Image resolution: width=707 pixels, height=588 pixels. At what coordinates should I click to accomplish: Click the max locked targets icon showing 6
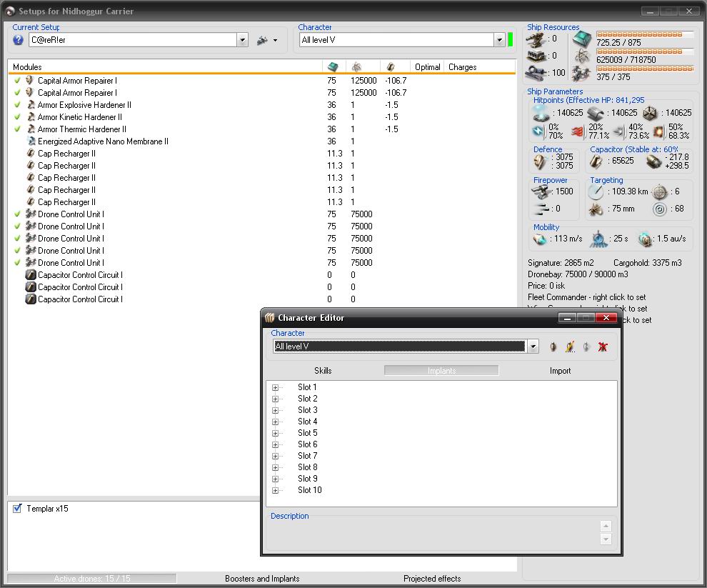coord(660,191)
